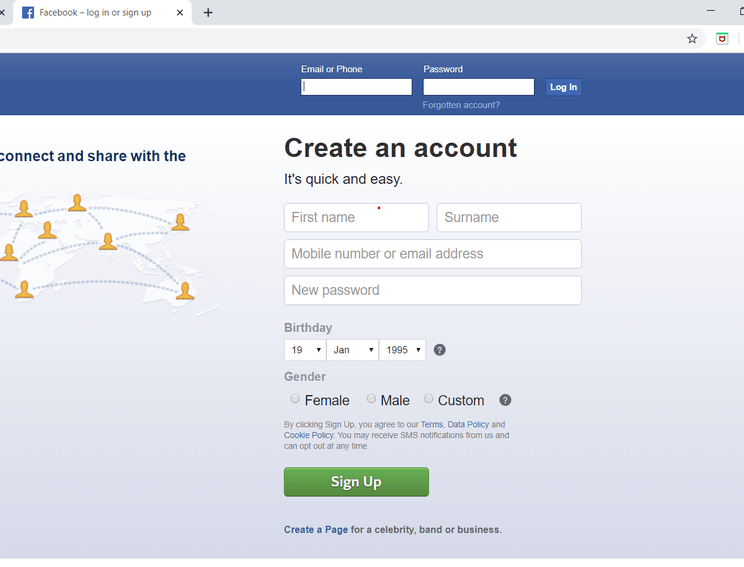Click the Mobile number or email address field
744x567 pixels.
click(433, 254)
